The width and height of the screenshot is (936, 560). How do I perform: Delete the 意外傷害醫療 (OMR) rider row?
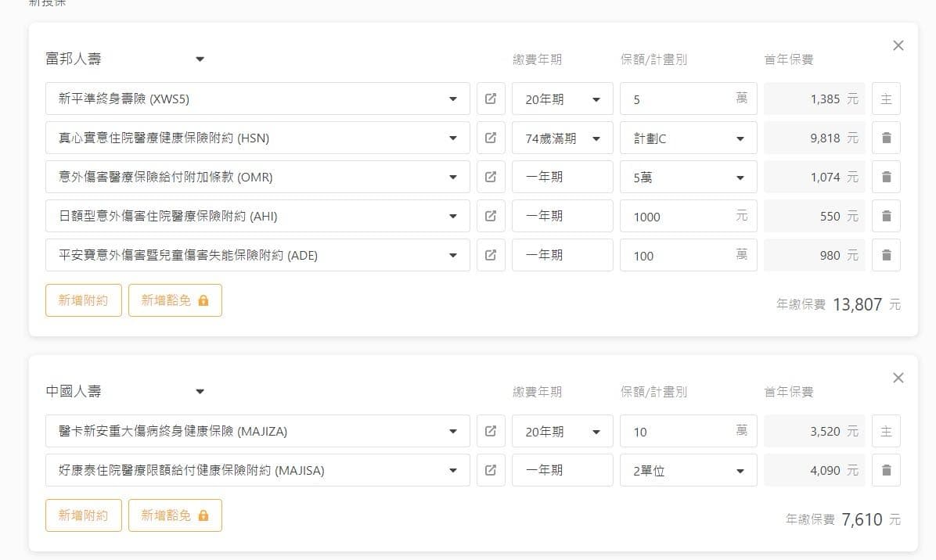[886, 177]
